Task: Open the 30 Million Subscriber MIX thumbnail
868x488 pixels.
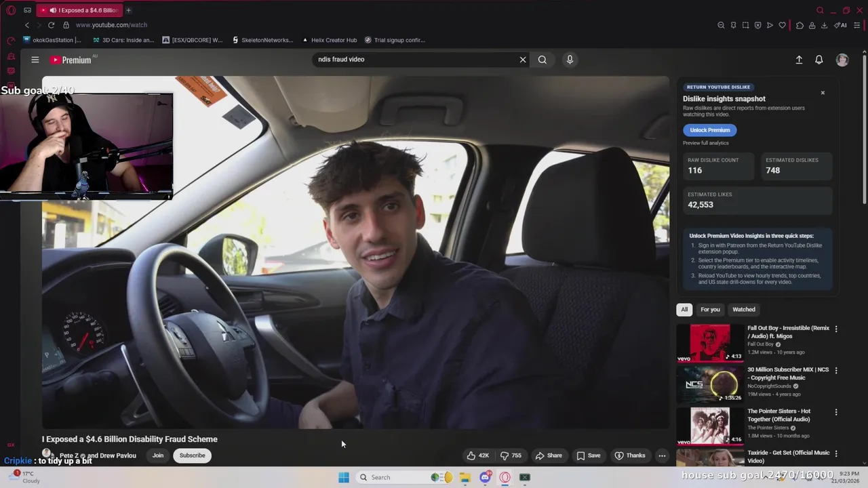Action: click(710, 384)
